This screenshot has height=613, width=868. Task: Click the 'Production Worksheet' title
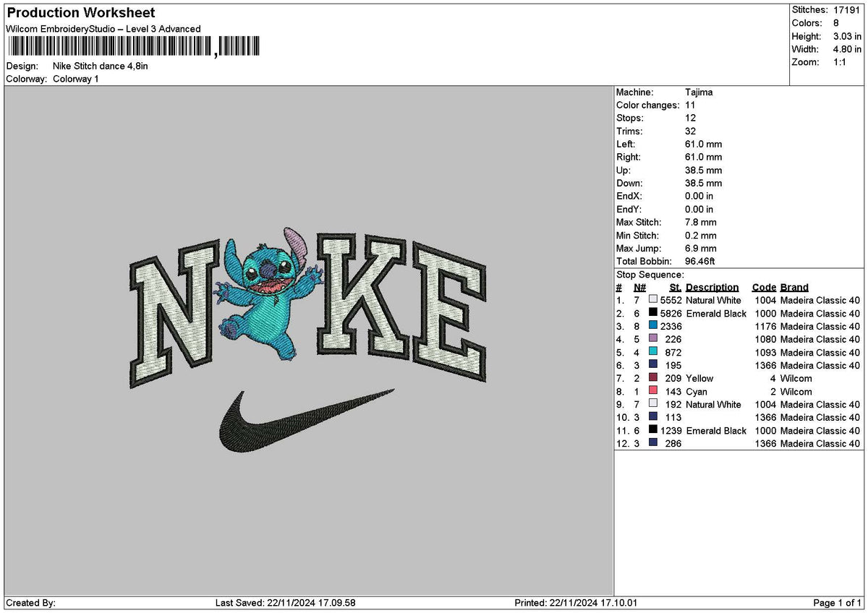[x=80, y=13]
